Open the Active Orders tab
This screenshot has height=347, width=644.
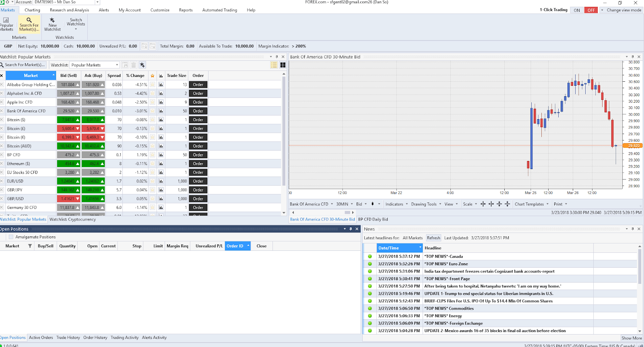click(x=41, y=338)
